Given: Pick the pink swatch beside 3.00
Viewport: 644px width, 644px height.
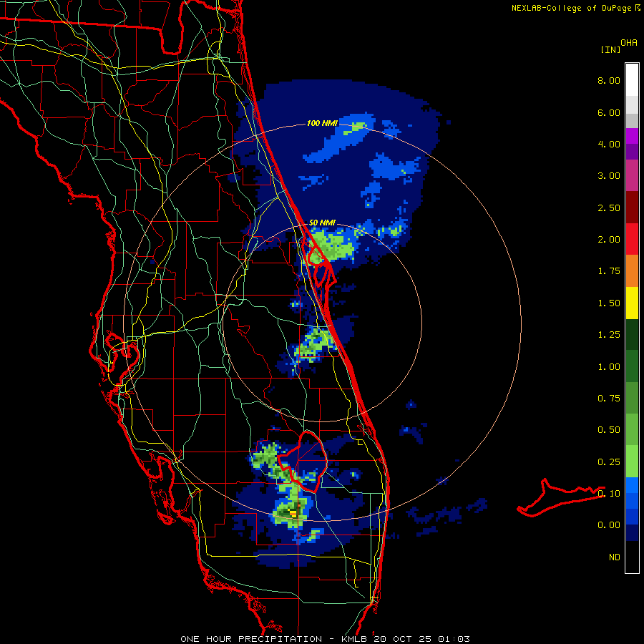Looking at the screenshot, I should pyautogui.click(x=632, y=175).
